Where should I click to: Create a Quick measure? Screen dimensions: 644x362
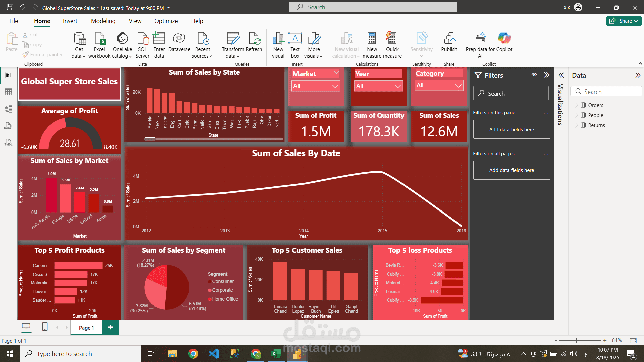click(392, 45)
